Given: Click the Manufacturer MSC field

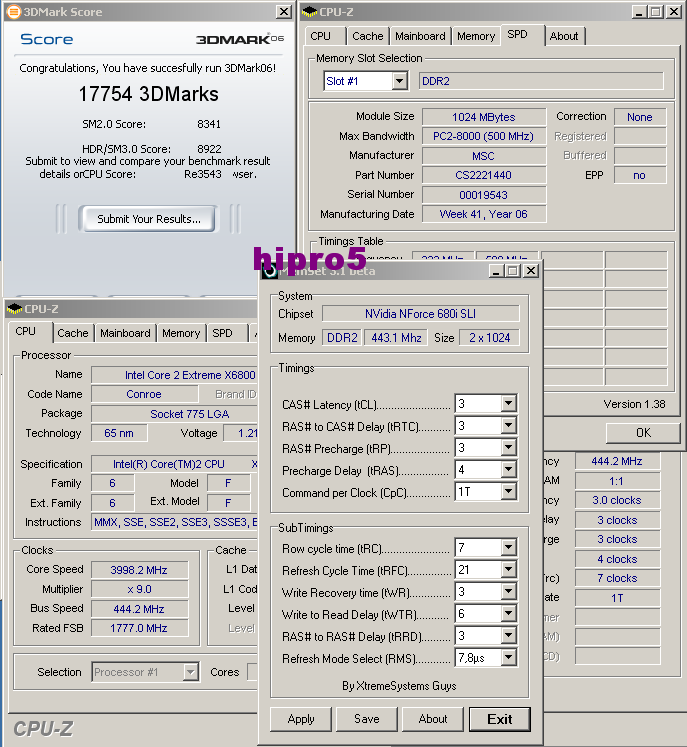Looking at the screenshot, I should pos(484,156).
